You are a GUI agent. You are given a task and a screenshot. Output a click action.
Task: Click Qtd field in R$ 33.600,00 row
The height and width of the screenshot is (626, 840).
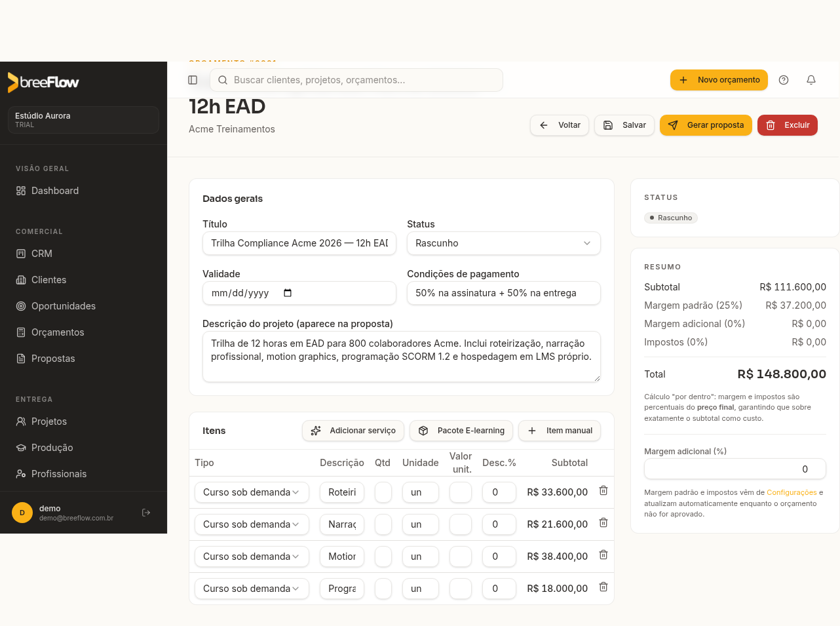click(x=383, y=492)
